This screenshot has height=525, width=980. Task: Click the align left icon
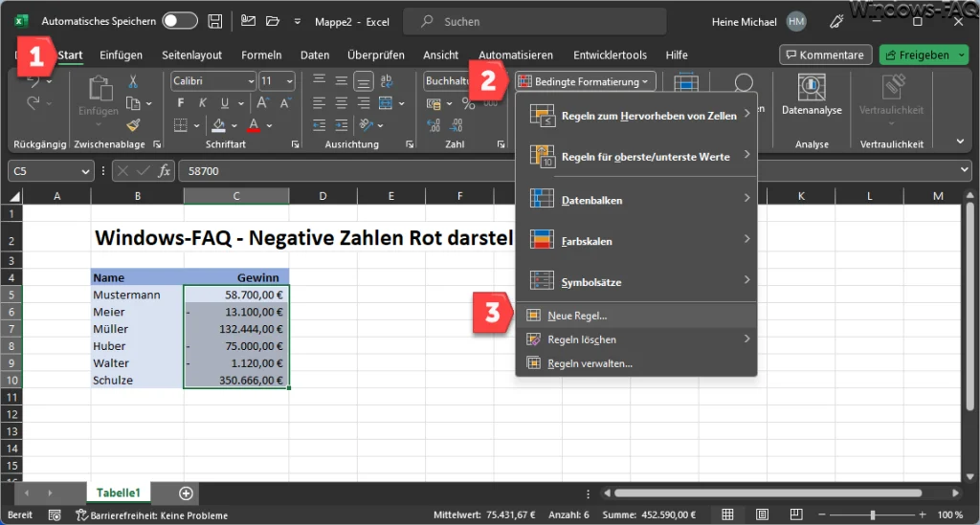[x=319, y=103]
